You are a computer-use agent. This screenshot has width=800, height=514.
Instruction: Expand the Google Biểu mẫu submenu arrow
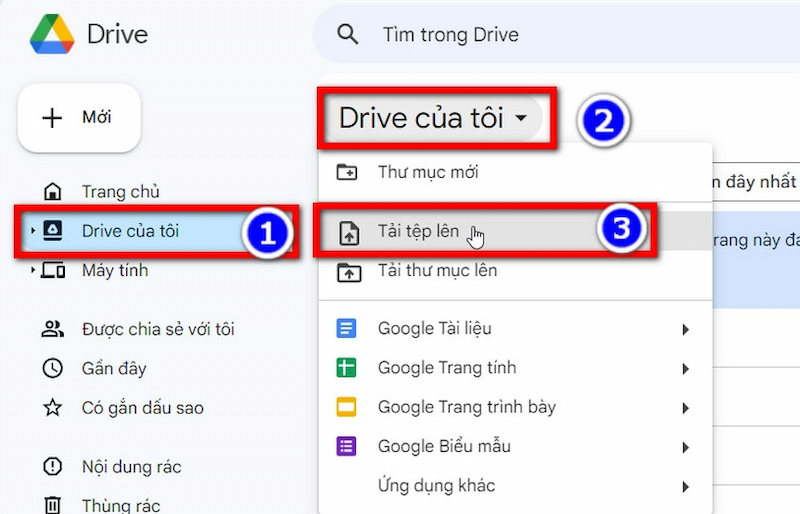point(686,448)
